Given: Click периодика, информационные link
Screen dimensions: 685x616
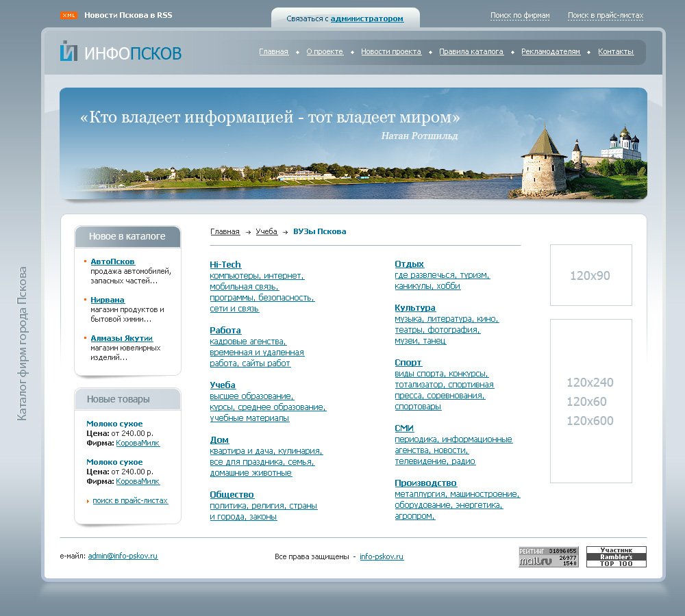Looking at the screenshot, I should click(453, 439).
